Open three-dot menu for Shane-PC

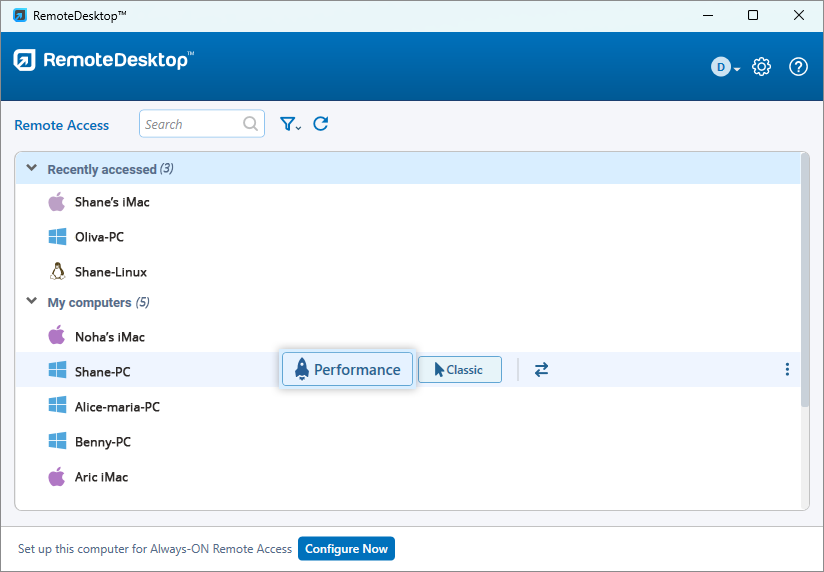tap(787, 370)
